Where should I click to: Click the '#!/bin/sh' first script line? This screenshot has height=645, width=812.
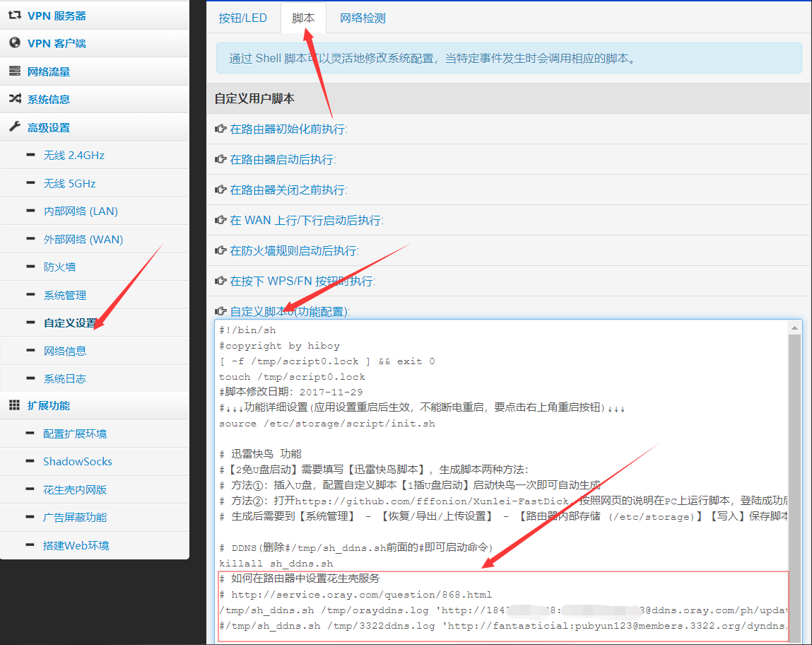pyautogui.click(x=247, y=330)
